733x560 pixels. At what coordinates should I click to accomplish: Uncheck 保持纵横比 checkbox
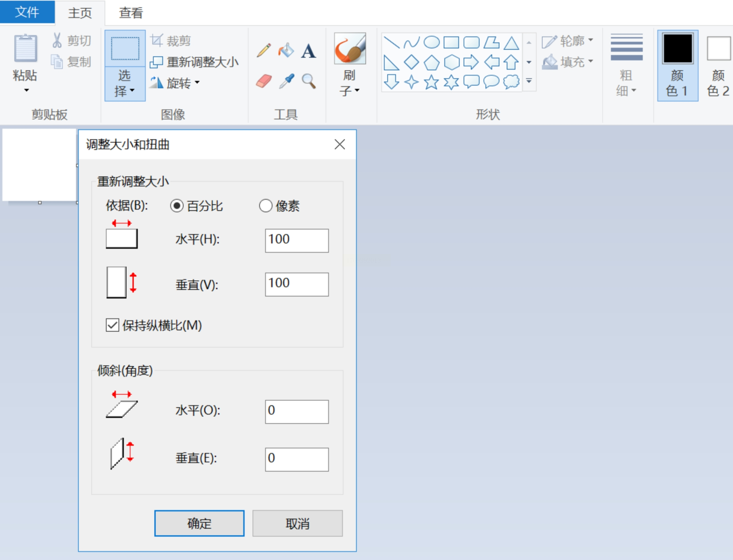112,325
